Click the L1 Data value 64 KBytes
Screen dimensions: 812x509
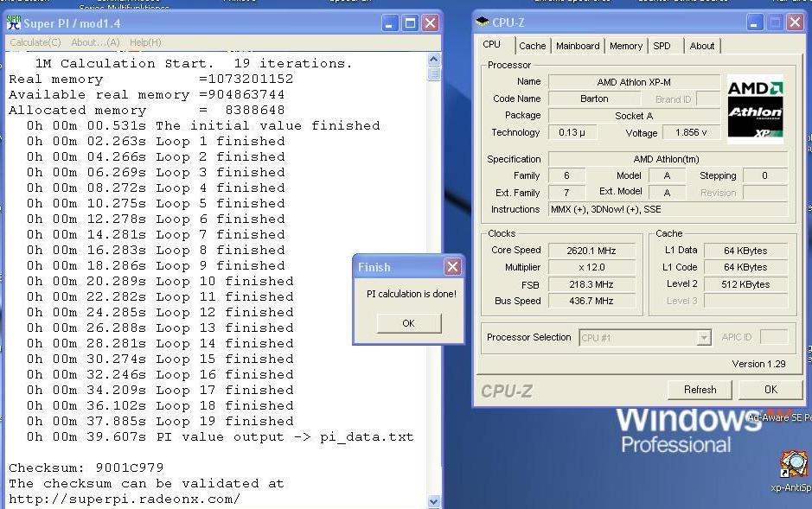745,251
